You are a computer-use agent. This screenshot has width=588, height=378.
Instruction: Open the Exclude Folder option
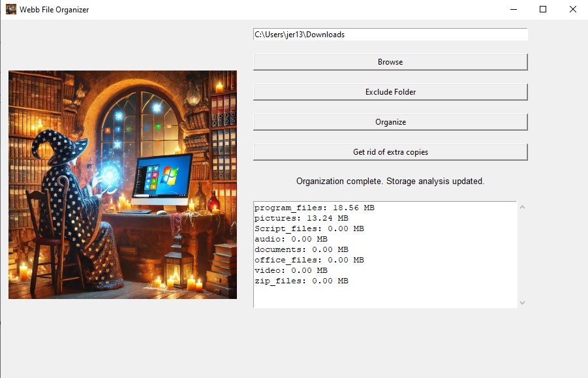coord(390,92)
